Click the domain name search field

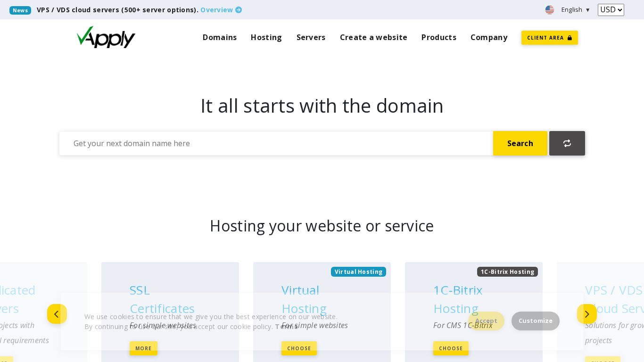[x=276, y=143]
